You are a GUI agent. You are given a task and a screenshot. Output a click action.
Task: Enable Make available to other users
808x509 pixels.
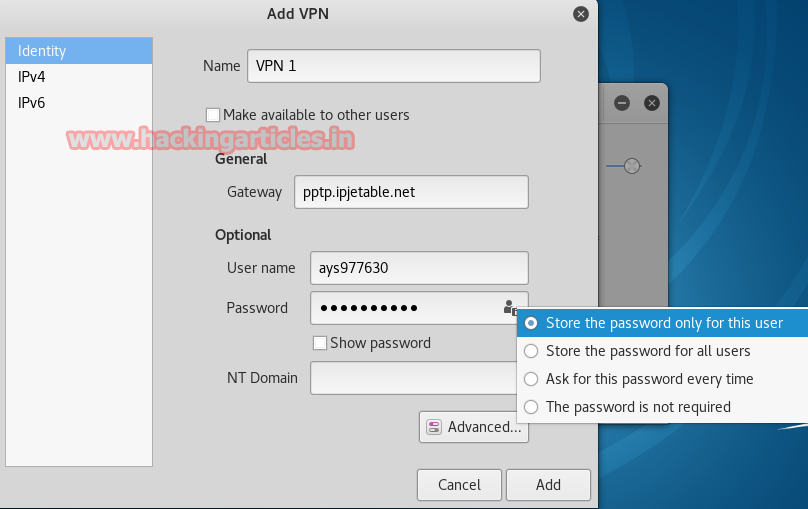coord(213,115)
